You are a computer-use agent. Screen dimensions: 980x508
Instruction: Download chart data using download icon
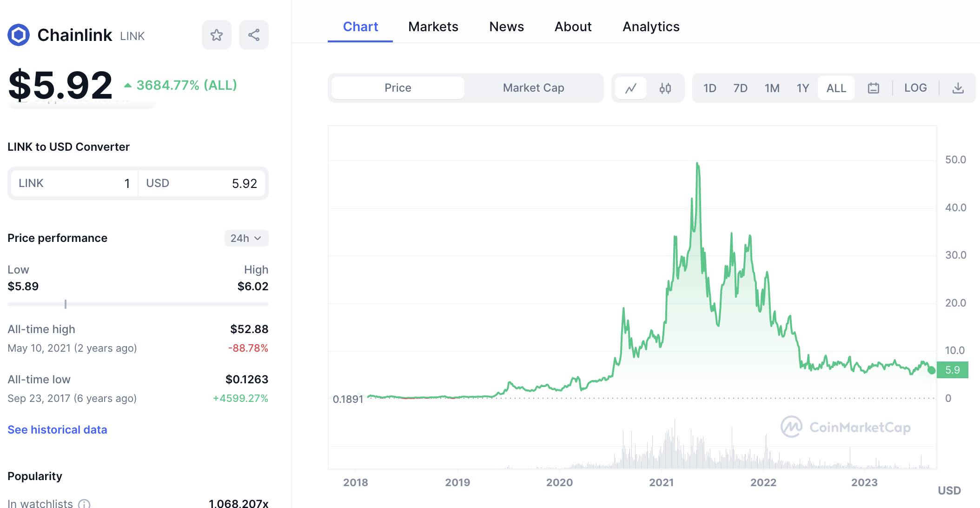pos(958,88)
